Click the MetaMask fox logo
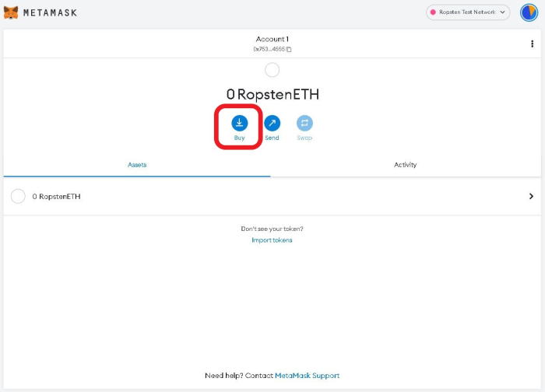Viewport: 545px width, 392px height. click(11, 12)
